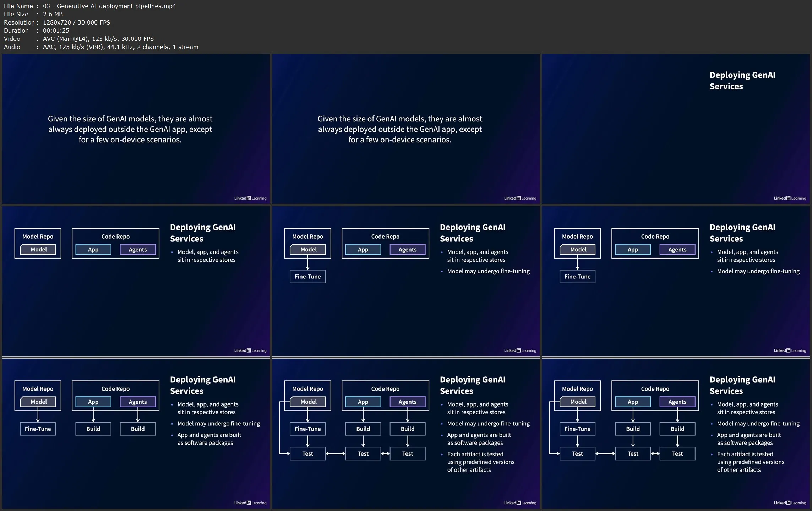Screen dimensions: 812x511
Task: Click the 'File Name' label in header
Action: click(18, 6)
